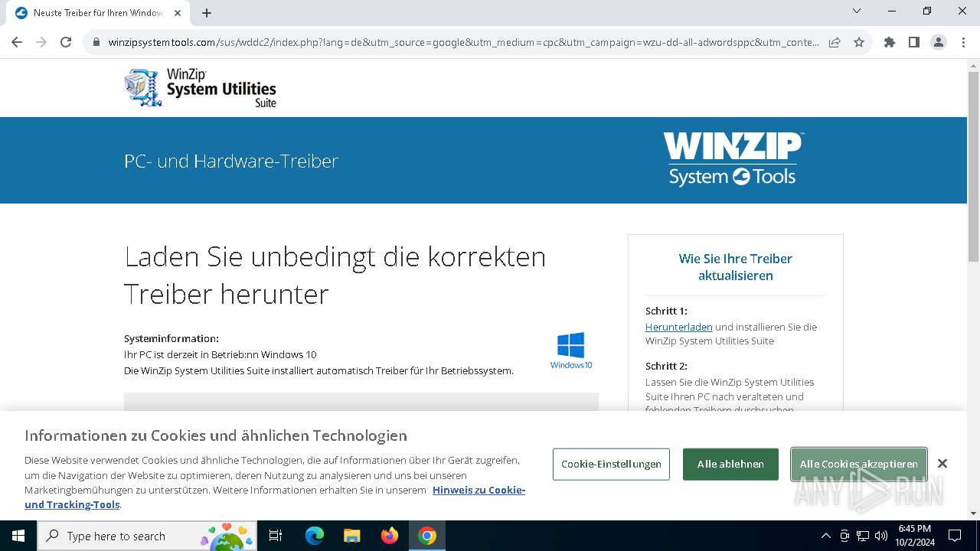
Task: Open the notification center icon
Action: 955,536
